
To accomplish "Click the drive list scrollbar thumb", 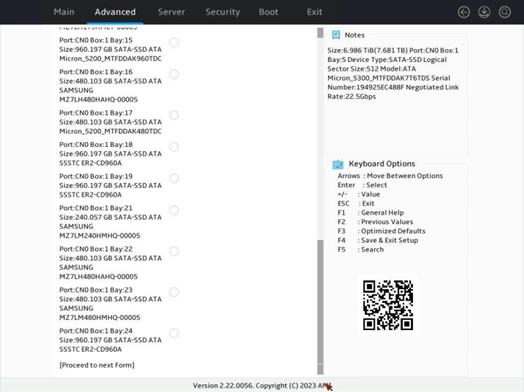I will 320,301.
